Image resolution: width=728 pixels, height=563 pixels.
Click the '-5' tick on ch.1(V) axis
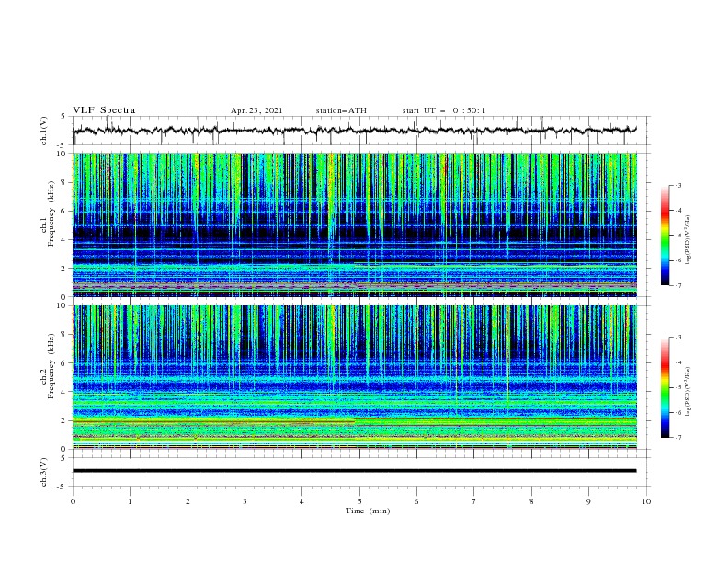[63, 145]
